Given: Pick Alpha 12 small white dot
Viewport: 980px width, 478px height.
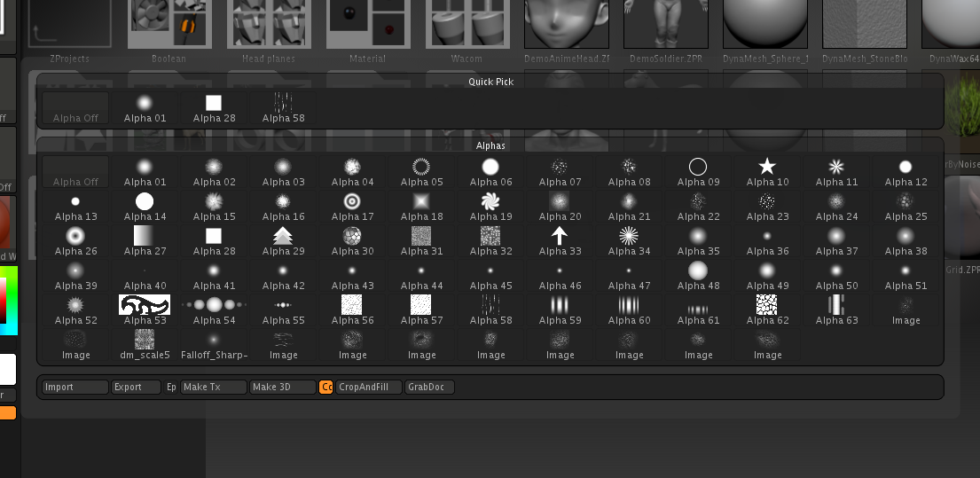Looking at the screenshot, I should coord(906,172).
